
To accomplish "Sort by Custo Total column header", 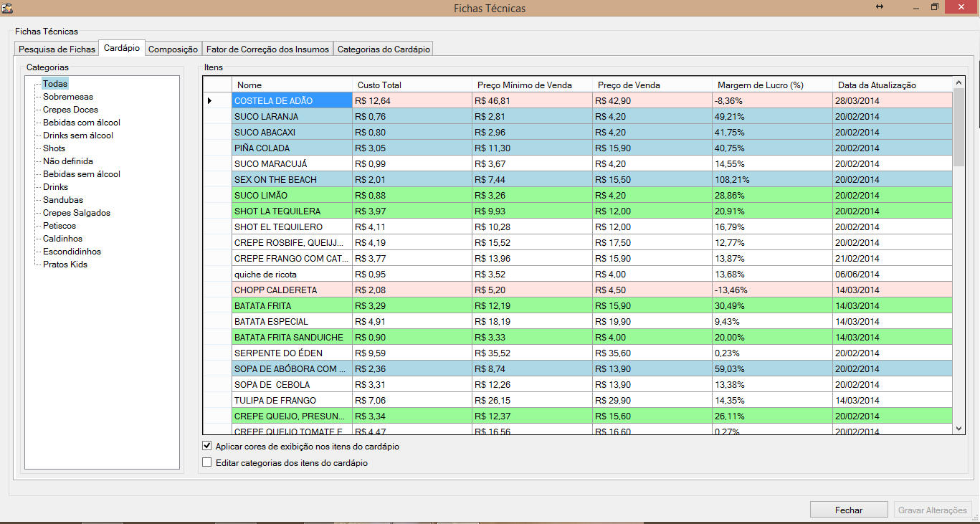I will [x=412, y=85].
